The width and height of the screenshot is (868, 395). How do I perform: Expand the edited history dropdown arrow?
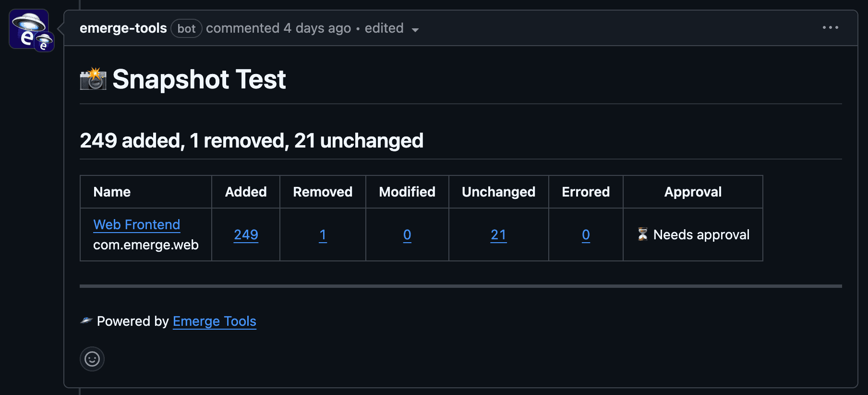[415, 30]
